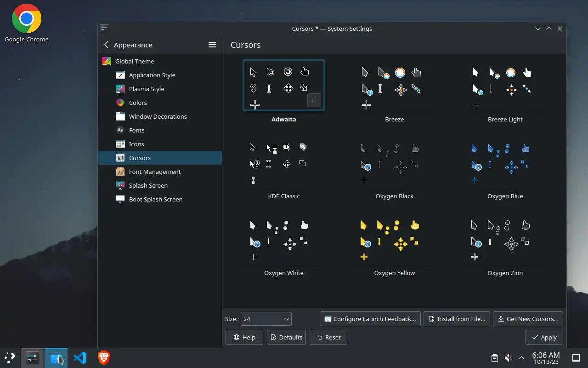
Task: Click the clock showing 6:06 AM
Action: click(x=546, y=358)
